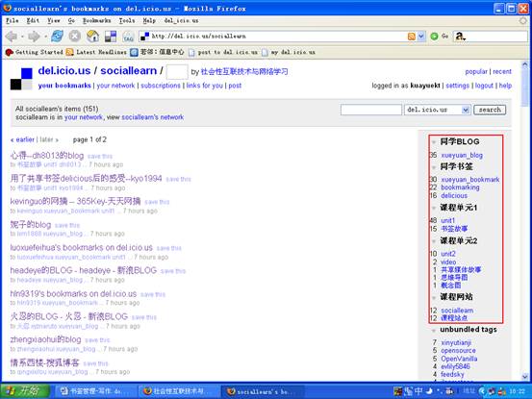The width and height of the screenshot is (532, 399).
Task: Select the unit1 tag
Action: point(448,221)
